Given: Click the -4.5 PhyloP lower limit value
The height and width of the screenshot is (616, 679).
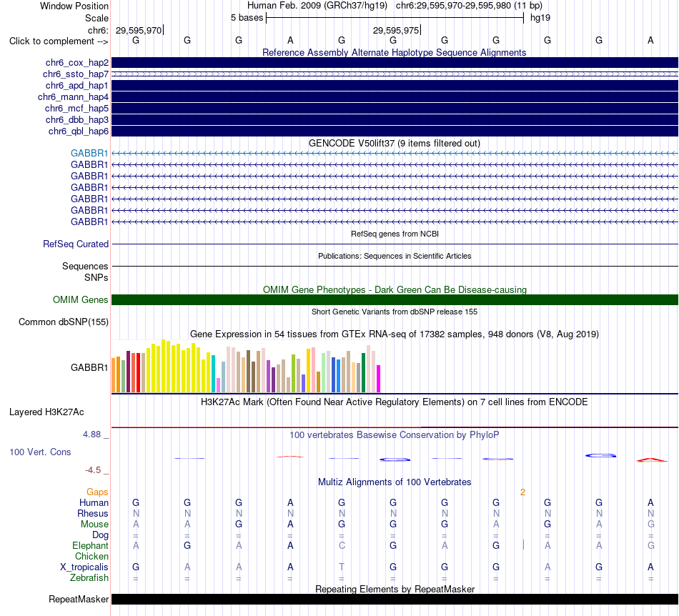Looking at the screenshot, I should point(93,470).
